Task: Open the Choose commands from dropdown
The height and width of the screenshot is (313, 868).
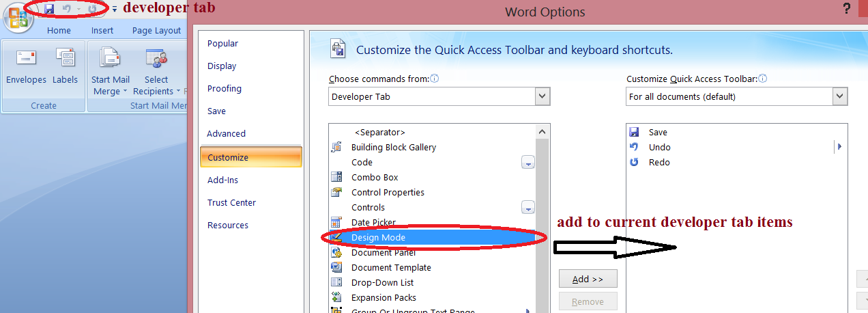Action: (x=439, y=96)
